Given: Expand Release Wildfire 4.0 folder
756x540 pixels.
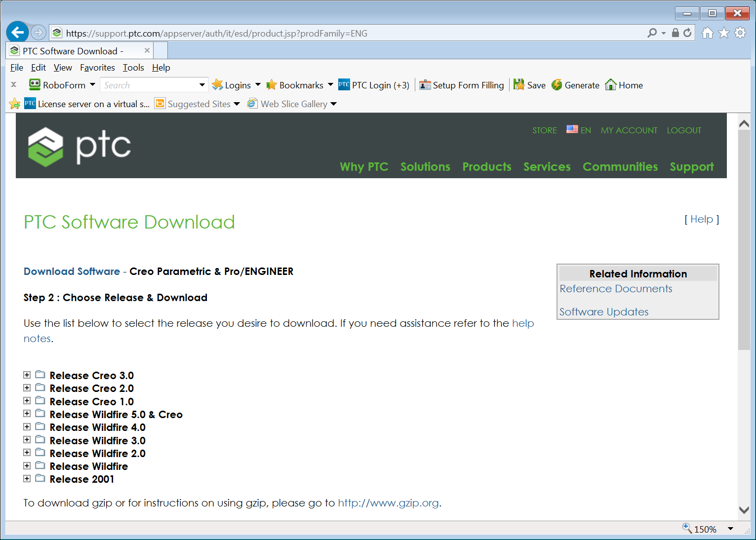Looking at the screenshot, I should click(x=27, y=427).
